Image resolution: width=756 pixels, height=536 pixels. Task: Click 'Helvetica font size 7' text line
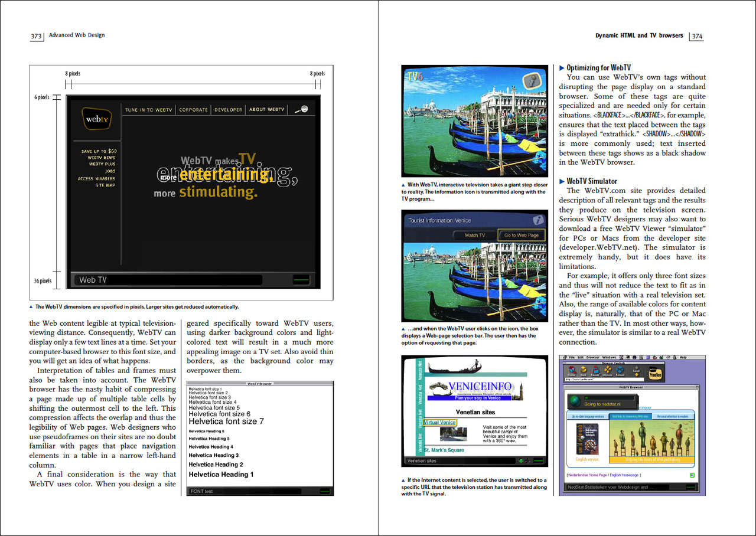[226, 421]
